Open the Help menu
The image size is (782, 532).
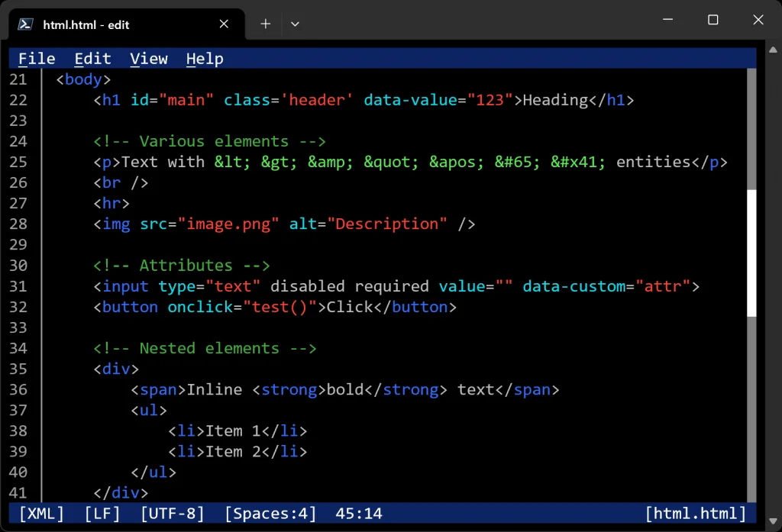(205, 58)
